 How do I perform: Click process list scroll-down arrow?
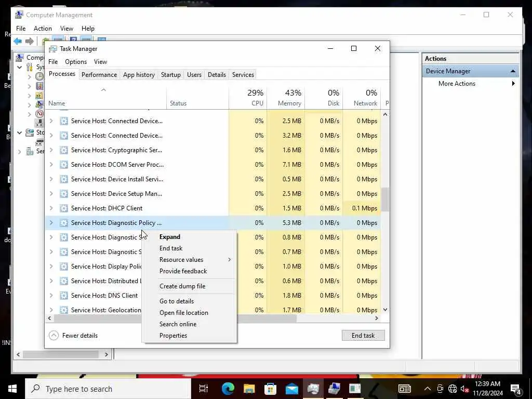click(x=385, y=310)
